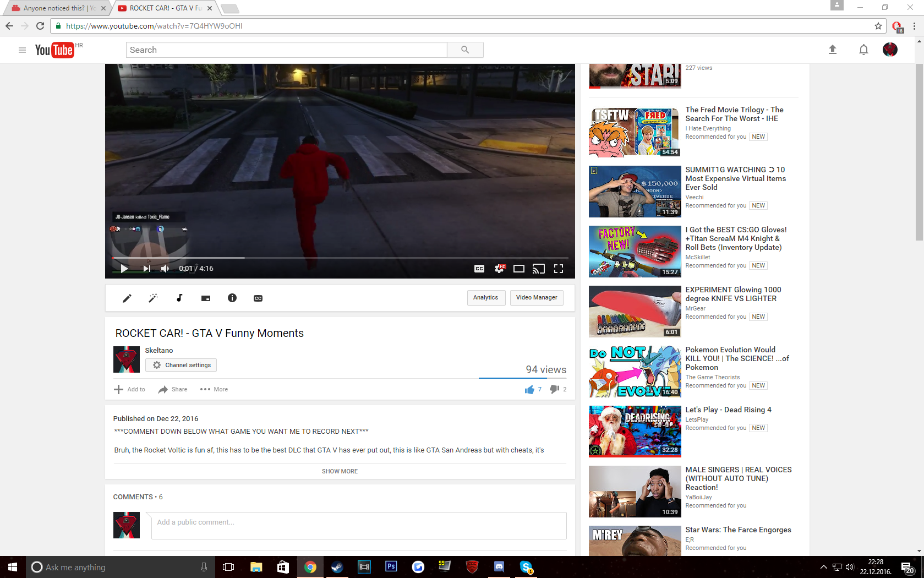
Task: Open Pokemon Evolution video title
Action: (737, 358)
